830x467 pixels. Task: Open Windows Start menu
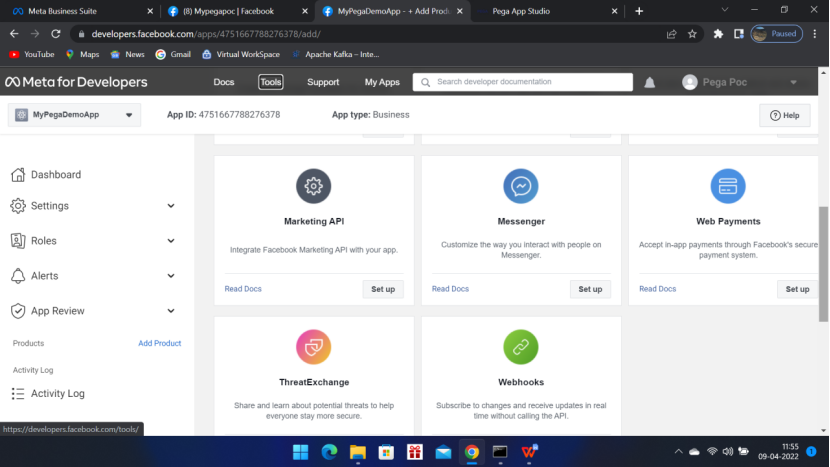[301, 452]
